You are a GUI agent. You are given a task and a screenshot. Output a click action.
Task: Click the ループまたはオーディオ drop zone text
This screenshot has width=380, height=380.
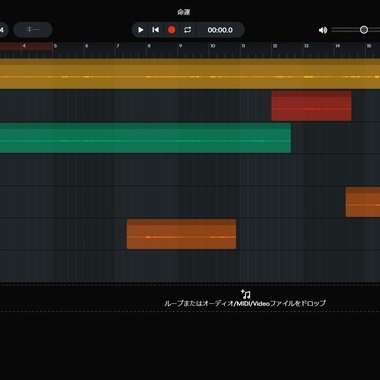tap(245, 304)
